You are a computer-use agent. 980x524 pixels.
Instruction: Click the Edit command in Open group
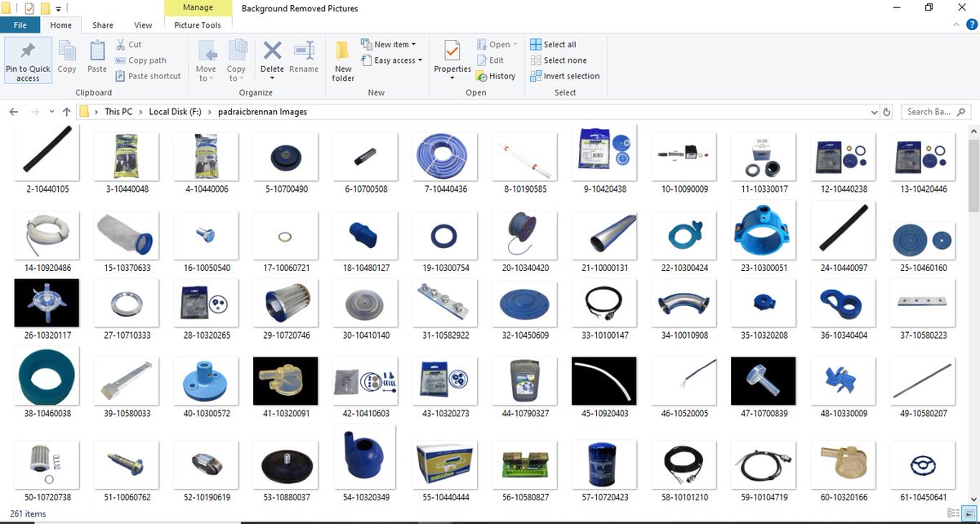[x=489, y=60]
